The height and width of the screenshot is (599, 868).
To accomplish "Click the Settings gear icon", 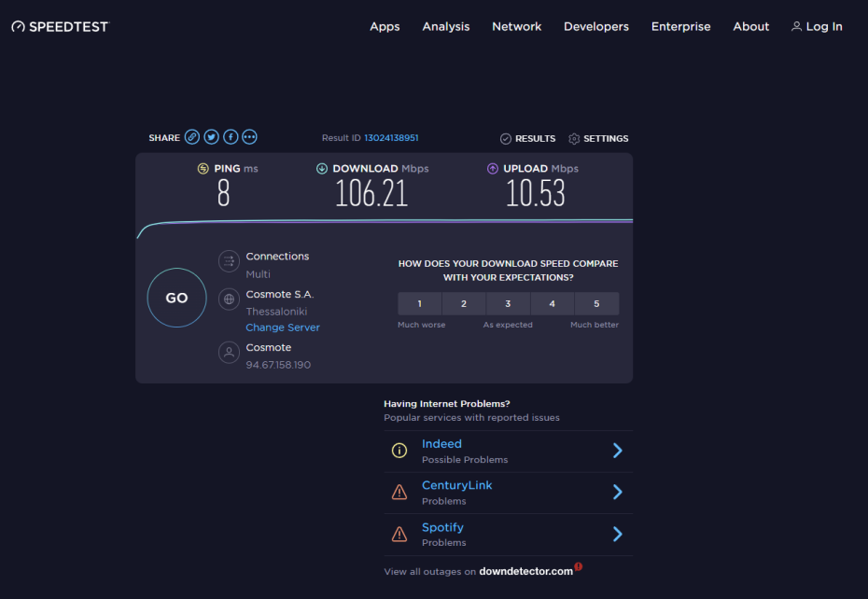I will [x=574, y=139].
